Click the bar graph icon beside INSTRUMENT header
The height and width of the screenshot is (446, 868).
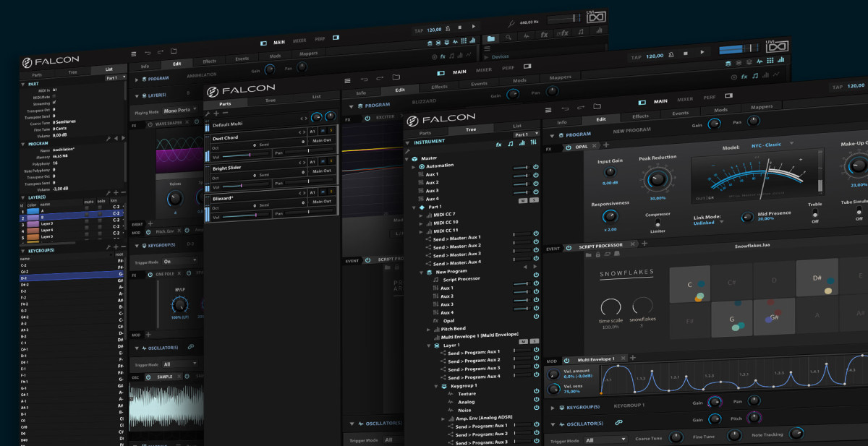click(x=522, y=143)
